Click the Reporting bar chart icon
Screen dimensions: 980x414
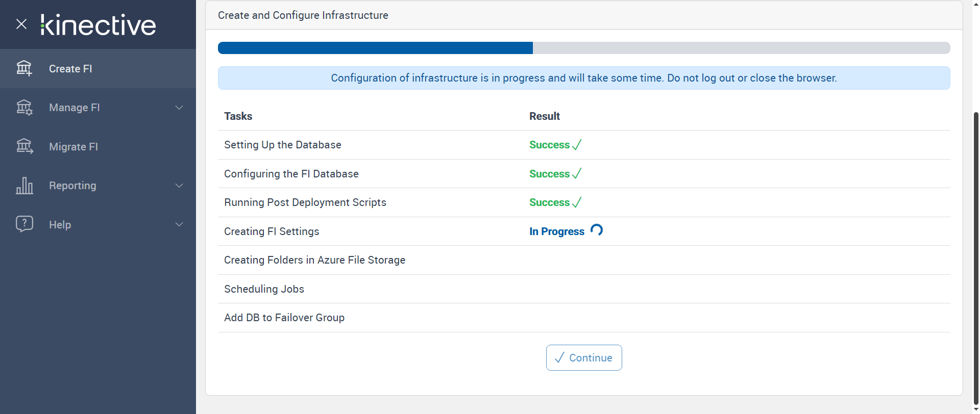coord(24,186)
